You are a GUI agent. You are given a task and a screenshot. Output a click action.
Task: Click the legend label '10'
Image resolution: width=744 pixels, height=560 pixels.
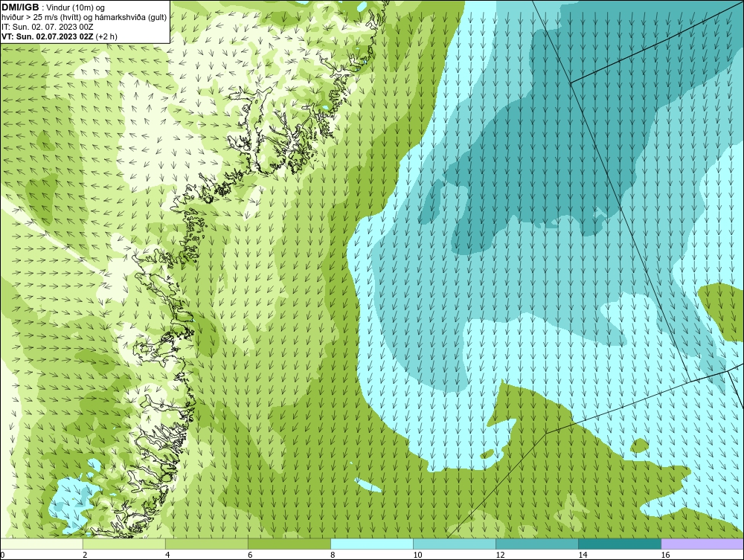point(417,555)
